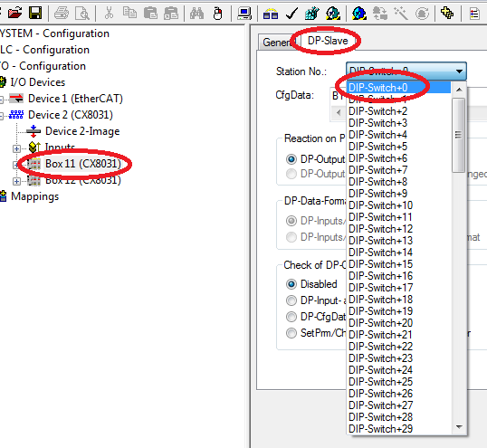
Task: Select I/O Devices in the tree
Action: click(38, 82)
